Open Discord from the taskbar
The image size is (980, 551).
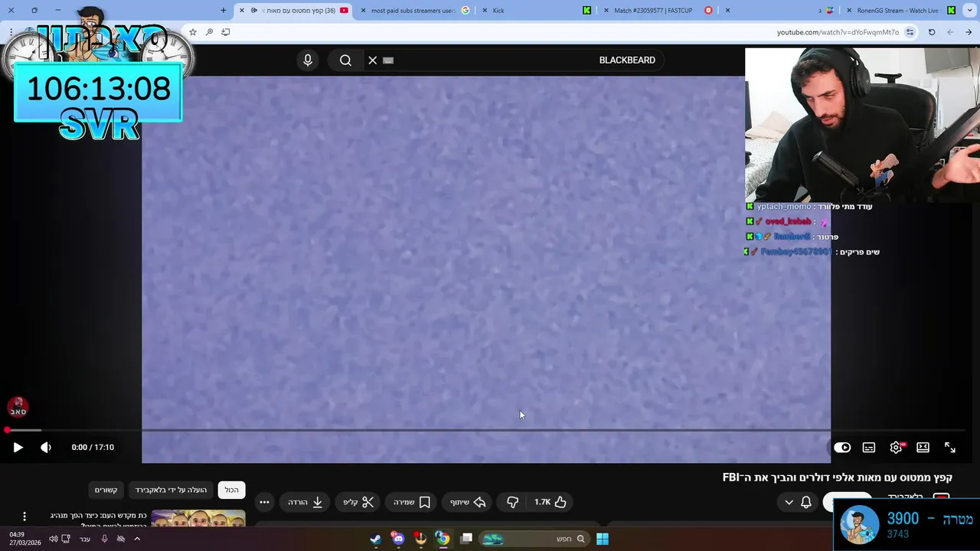pyautogui.click(x=397, y=539)
